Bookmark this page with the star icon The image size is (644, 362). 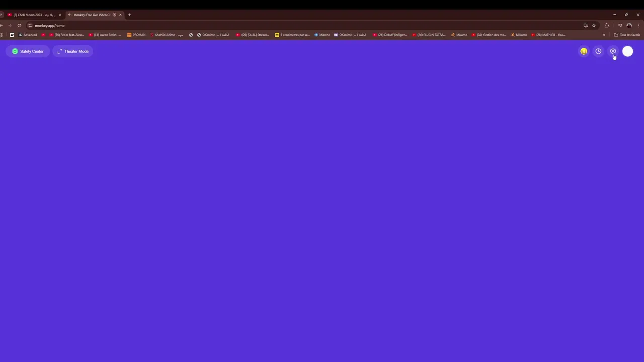tap(594, 25)
